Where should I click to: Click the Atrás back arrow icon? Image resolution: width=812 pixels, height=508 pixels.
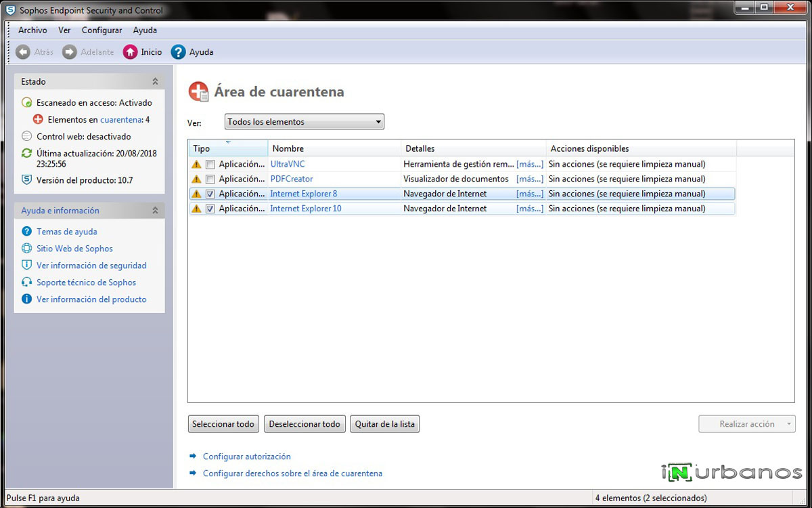pyautogui.click(x=22, y=51)
